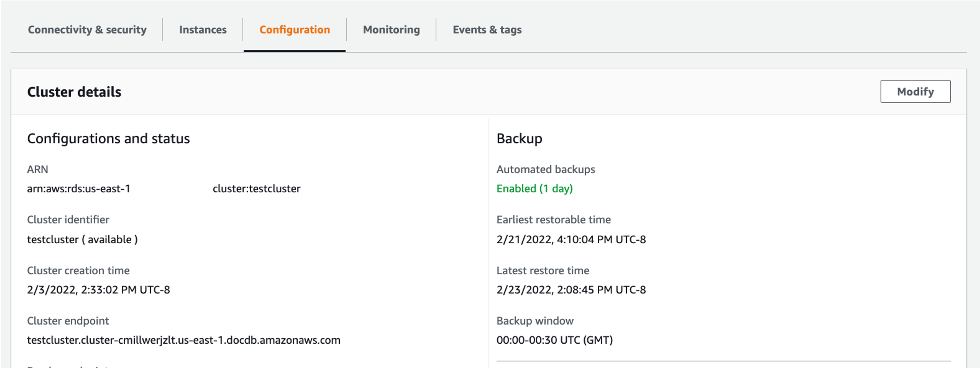Switch to the Instances tab

pos(203,30)
